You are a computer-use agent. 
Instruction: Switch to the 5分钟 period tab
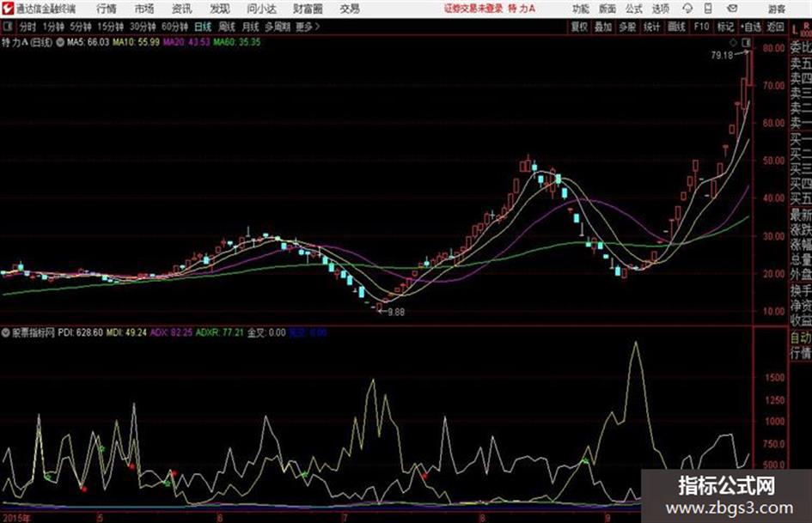tap(81, 27)
